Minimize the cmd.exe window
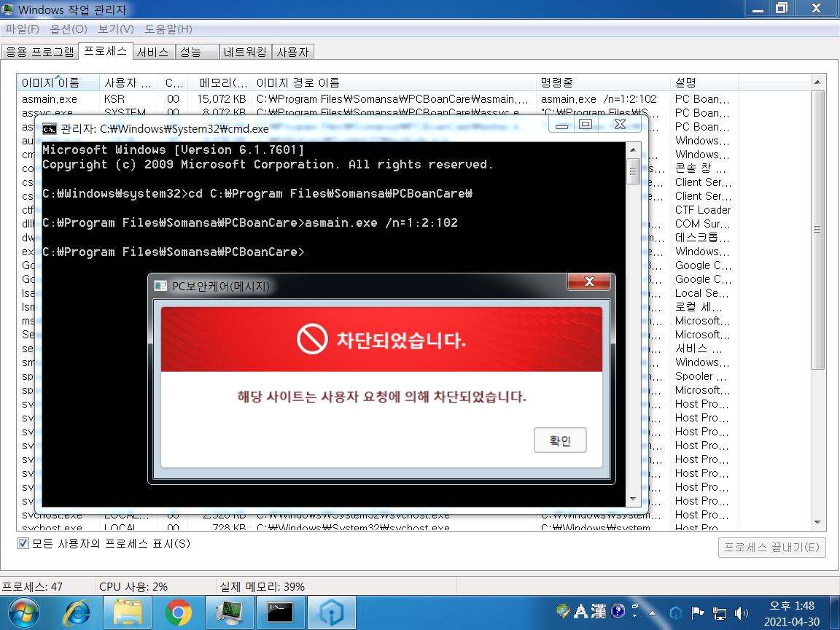840x630 pixels. tap(562, 125)
